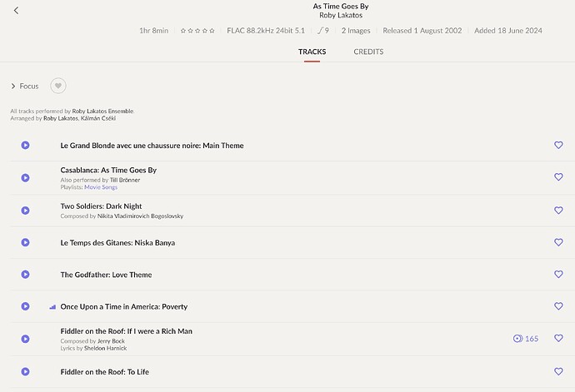The height and width of the screenshot is (392, 575).
Task: Play Fiddler on the Roof: If I were a Rich Man
Action: (25, 339)
